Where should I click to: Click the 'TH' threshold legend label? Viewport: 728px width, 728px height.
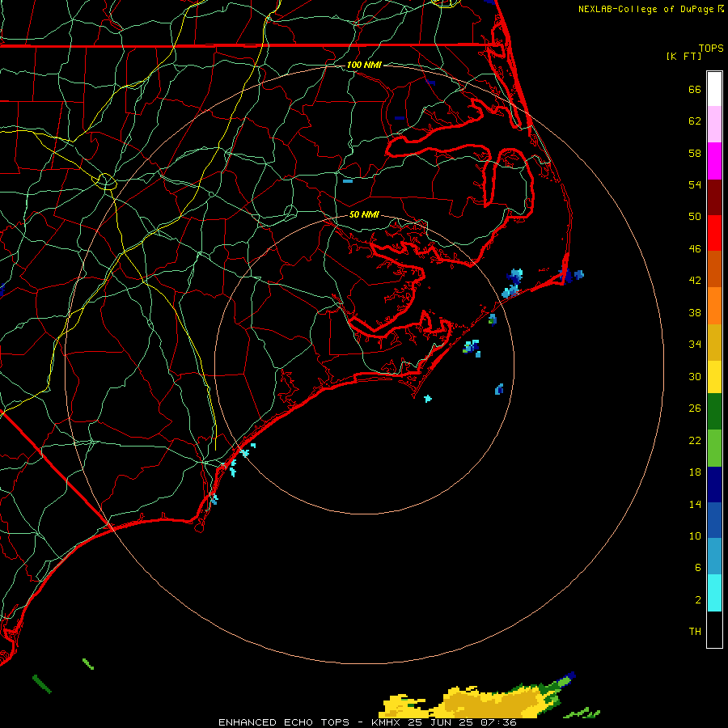click(x=695, y=632)
